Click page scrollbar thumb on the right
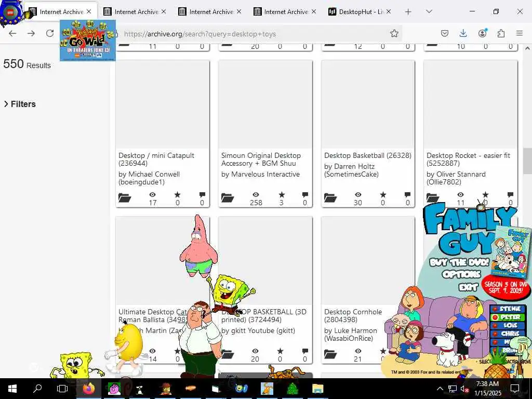The image size is (532, 399). (527, 161)
